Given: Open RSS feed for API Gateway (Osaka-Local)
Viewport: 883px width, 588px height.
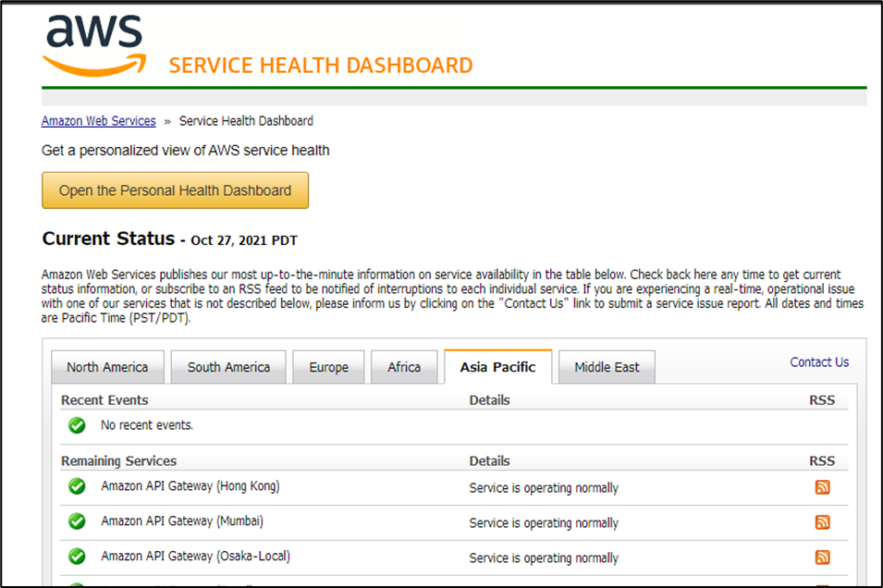Looking at the screenshot, I should click(822, 557).
